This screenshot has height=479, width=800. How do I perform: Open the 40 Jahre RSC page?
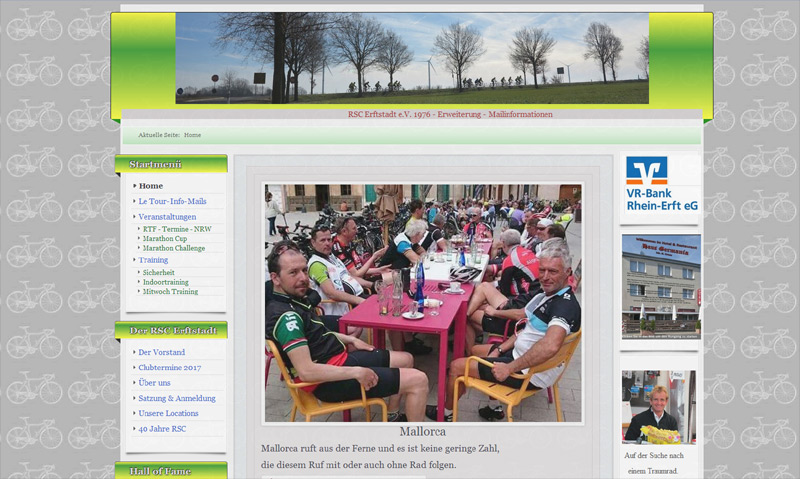coord(162,429)
